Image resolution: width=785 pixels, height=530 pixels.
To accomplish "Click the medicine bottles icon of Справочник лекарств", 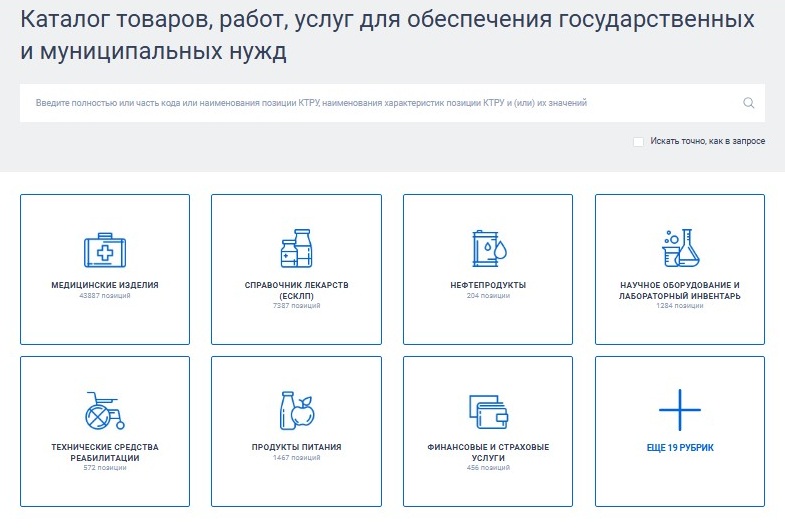I will click(x=296, y=248).
